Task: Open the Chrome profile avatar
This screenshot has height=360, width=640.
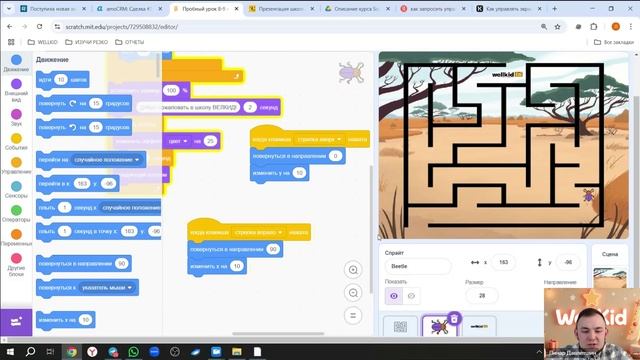Action: (x=616, y=27)
